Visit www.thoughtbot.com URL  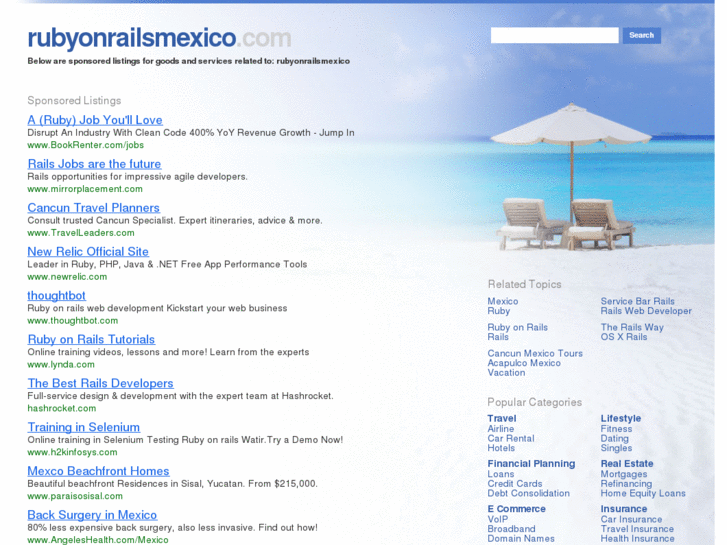73,321
